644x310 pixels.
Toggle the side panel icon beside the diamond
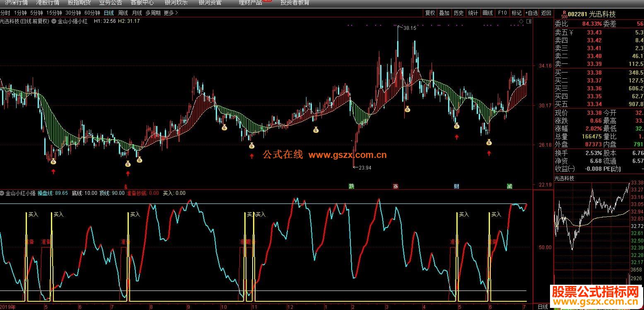528,21
